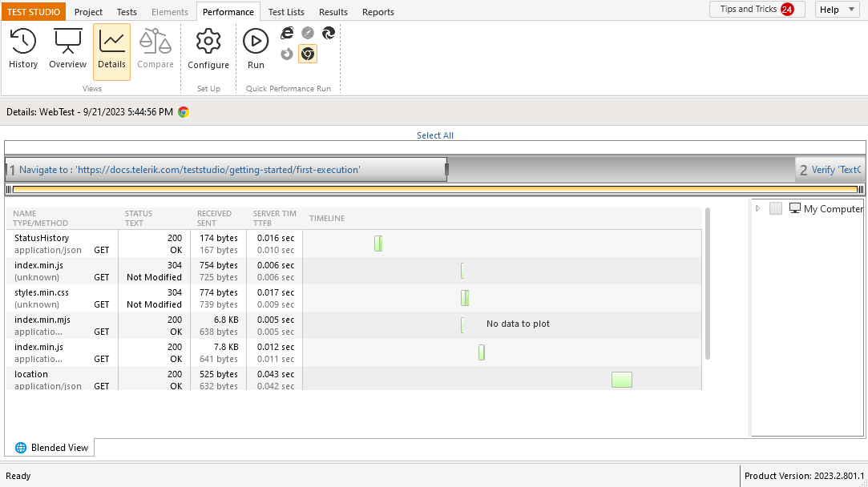868x487 pixels.
Task: Click the Details: WebTest header text
Action: [x=90, y=112]
